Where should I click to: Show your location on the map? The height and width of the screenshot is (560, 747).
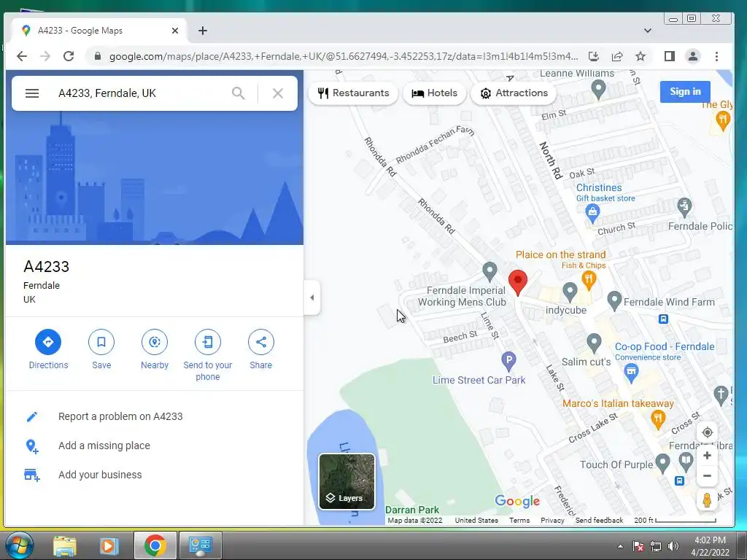point(707,432)
